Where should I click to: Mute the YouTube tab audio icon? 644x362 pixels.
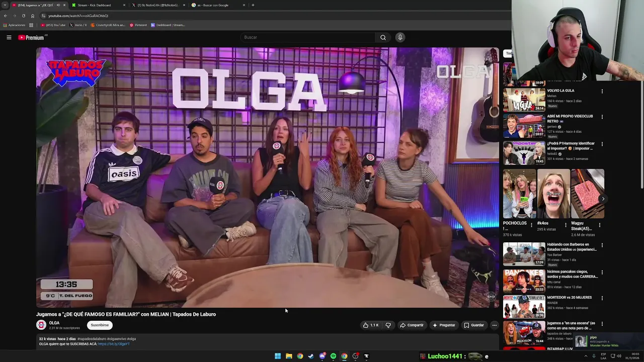point(58,5)
